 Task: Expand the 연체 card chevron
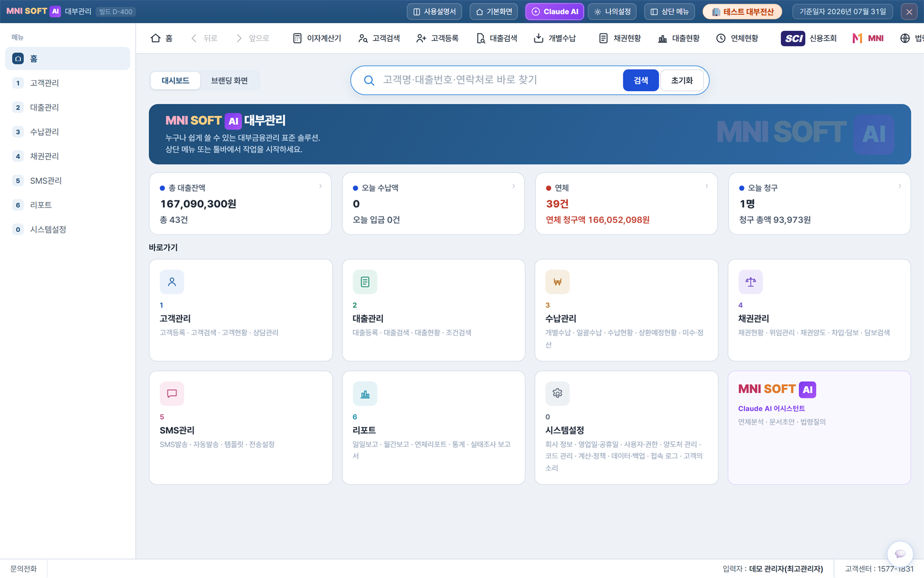tap(706, 186)
